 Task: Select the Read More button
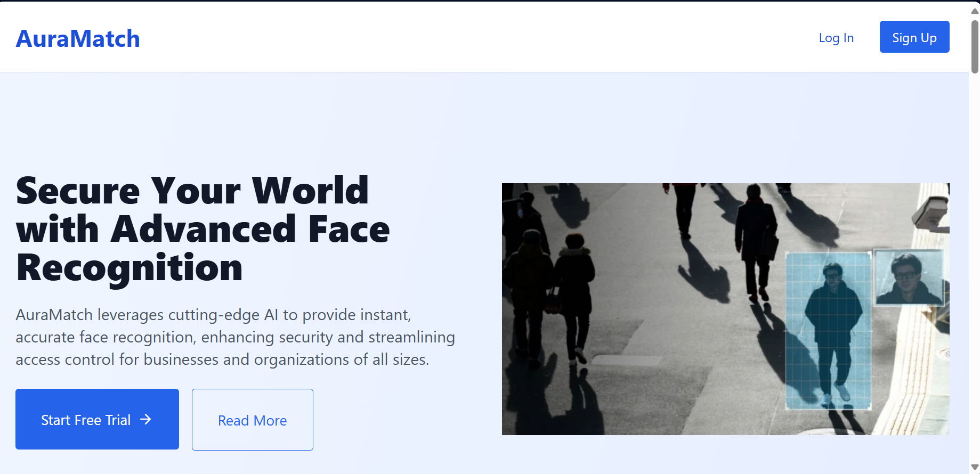[252, 420]
